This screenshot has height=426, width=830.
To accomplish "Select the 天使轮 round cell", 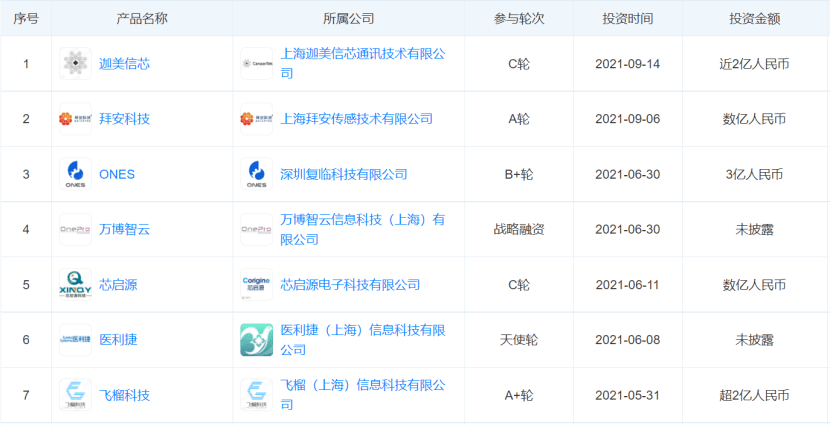I will 519,340.
